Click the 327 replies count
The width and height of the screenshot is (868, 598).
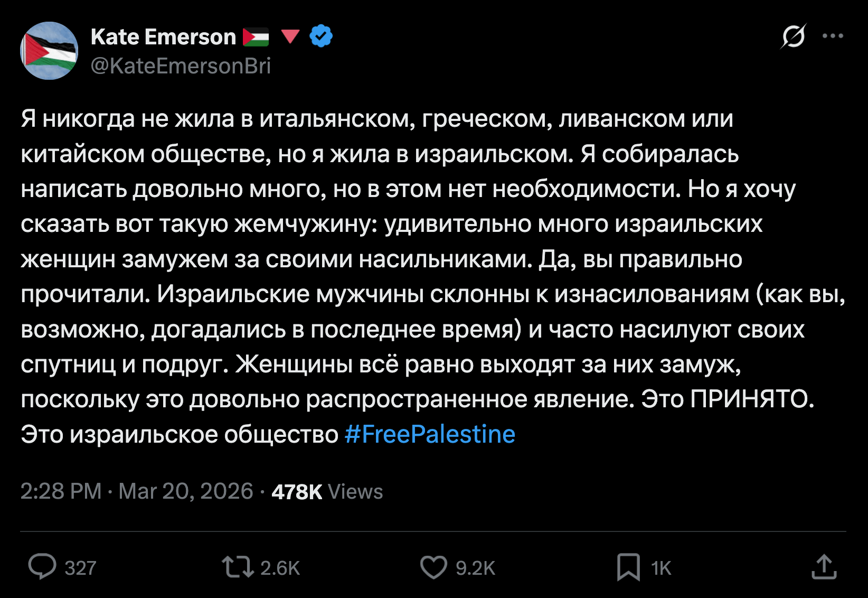pos(80,568)
